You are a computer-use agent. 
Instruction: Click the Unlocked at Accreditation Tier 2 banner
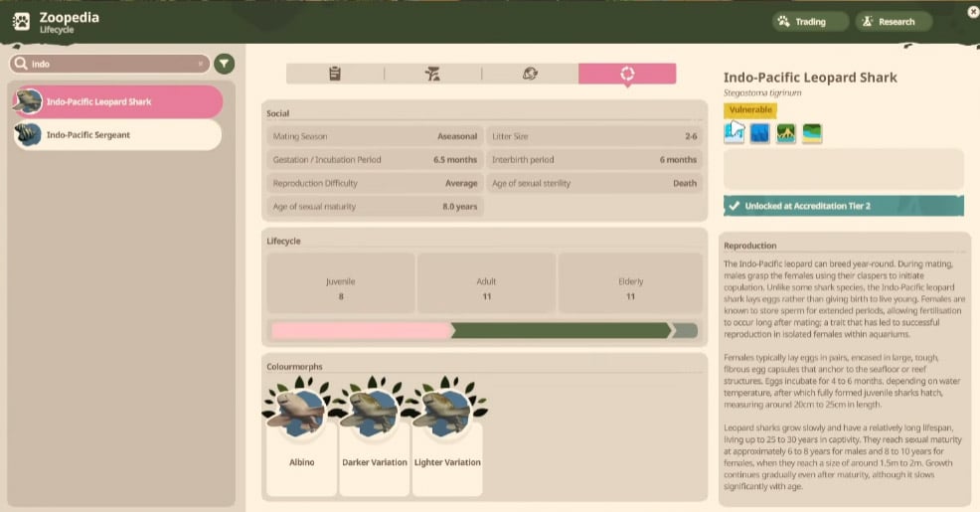(x=844, y=206)
